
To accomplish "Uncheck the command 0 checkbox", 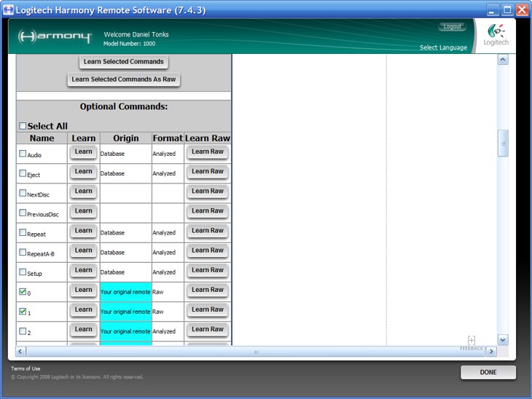I will (x=23, y=291).
